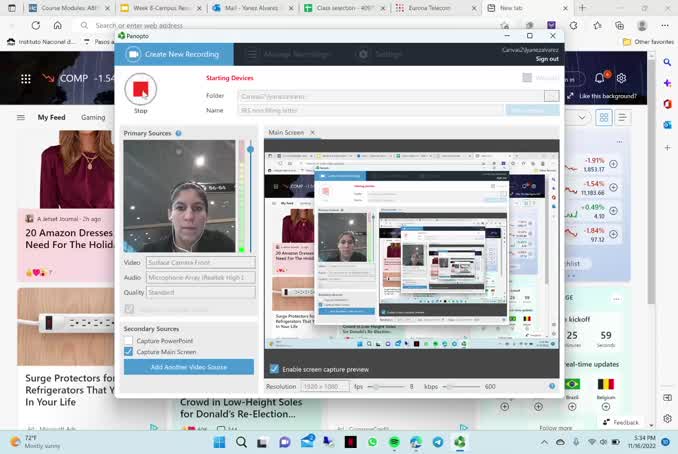Adjust the fps slider
The width and height of the screenshot is (678, 454).
(375, 386)
